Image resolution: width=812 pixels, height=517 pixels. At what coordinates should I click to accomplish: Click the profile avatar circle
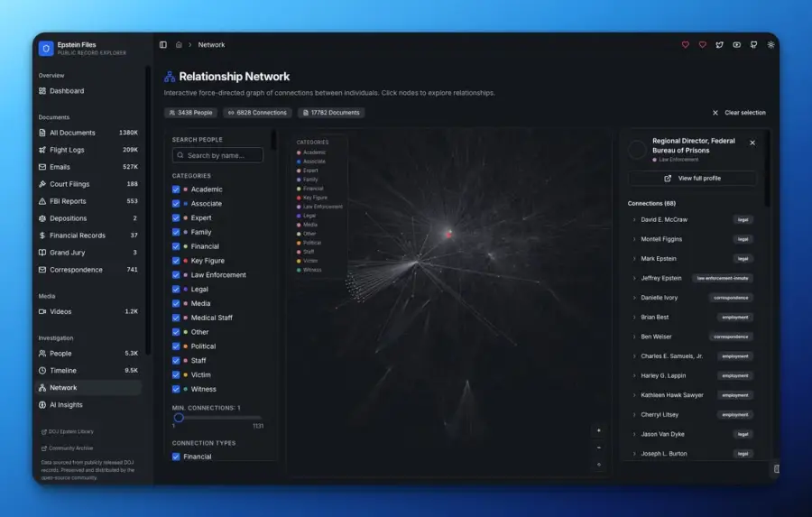(x=638, y=151)
